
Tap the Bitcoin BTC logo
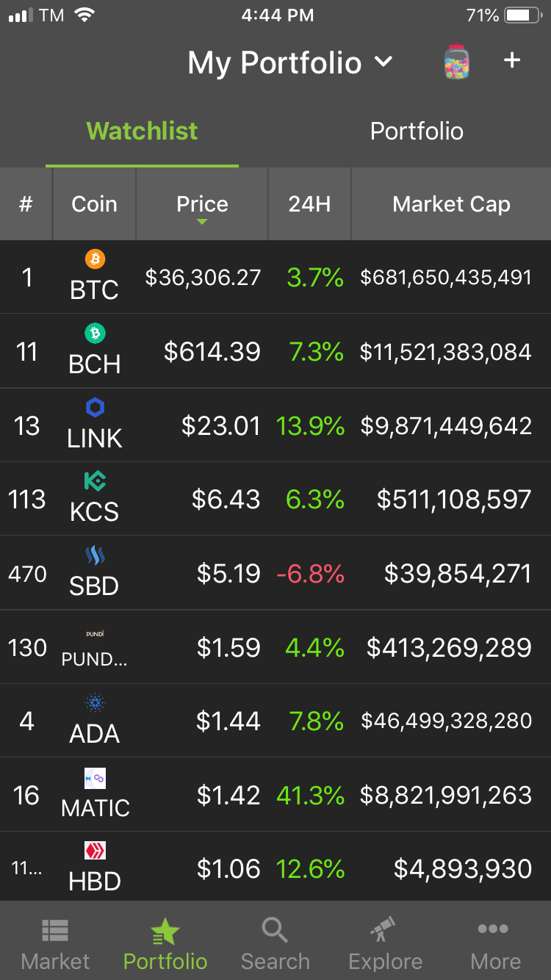(95, 259)
